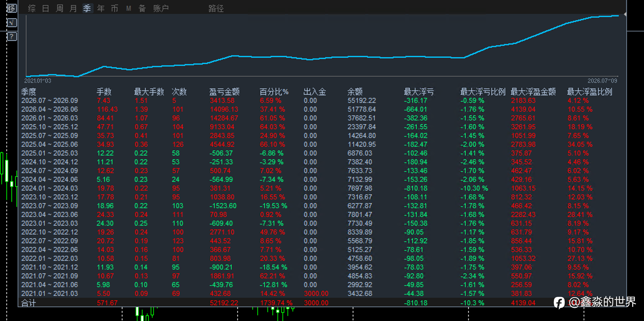
Task: Click the 盈亏金额 column header
Action: (224, 92)
